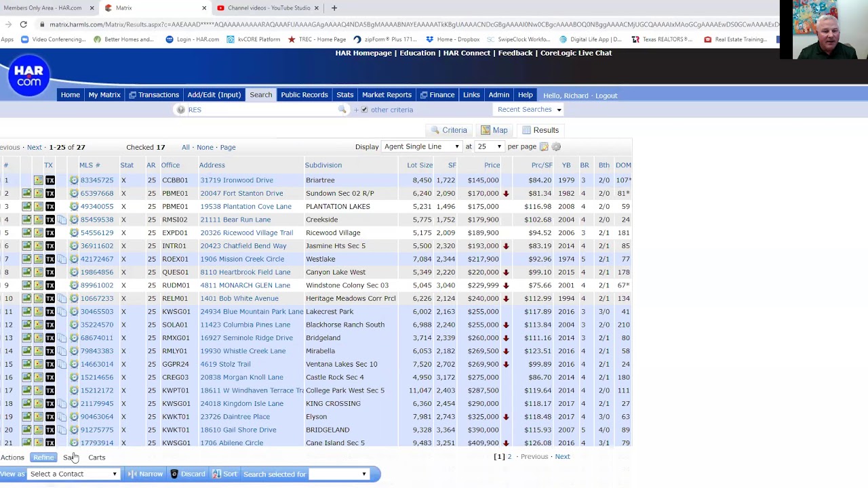Open the Finance menu
This screenshot has width=868, height=488.
click(437, 95)
